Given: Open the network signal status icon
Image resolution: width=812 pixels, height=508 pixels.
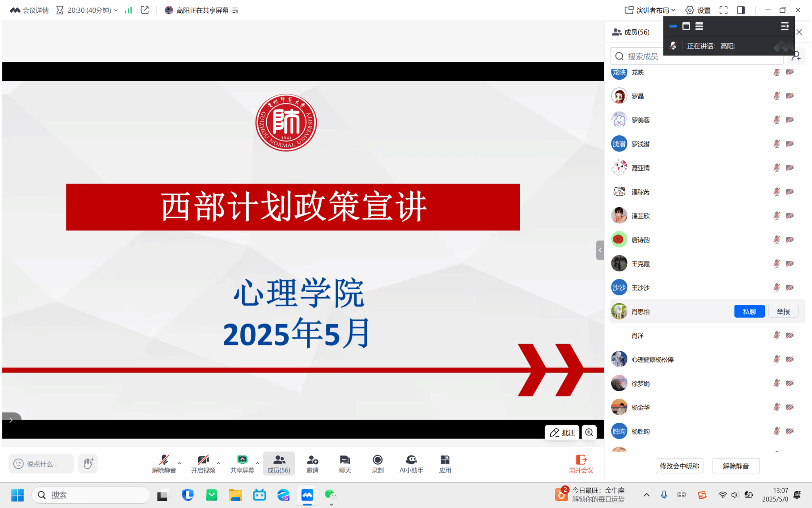Looking at the screenshot, I should 128,10.
